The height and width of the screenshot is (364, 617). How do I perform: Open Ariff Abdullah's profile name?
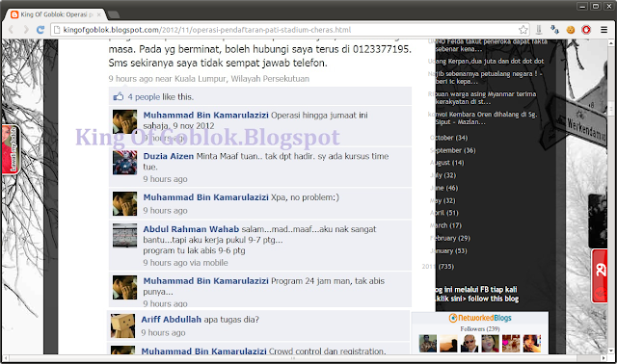pos(172,320)
